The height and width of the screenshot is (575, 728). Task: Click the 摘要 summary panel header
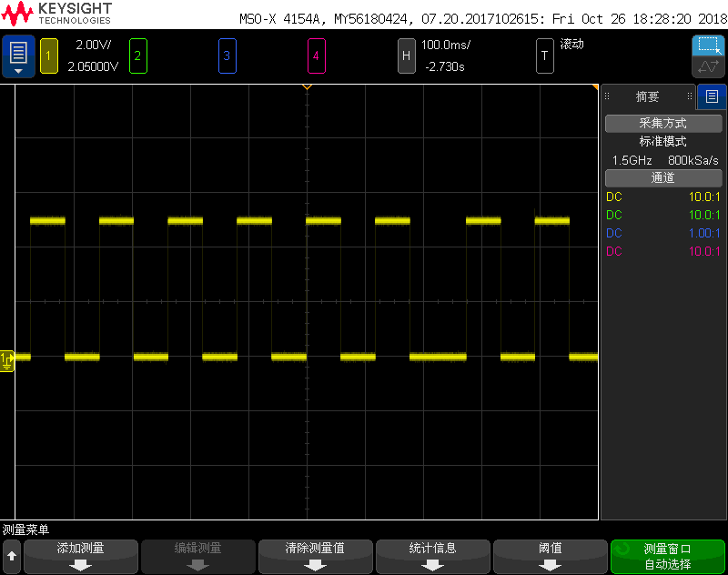[647, 96]
